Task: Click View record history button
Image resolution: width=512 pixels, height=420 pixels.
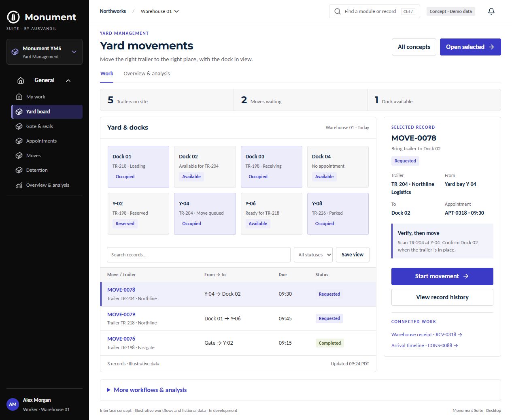Action: (x=442, y=297)
